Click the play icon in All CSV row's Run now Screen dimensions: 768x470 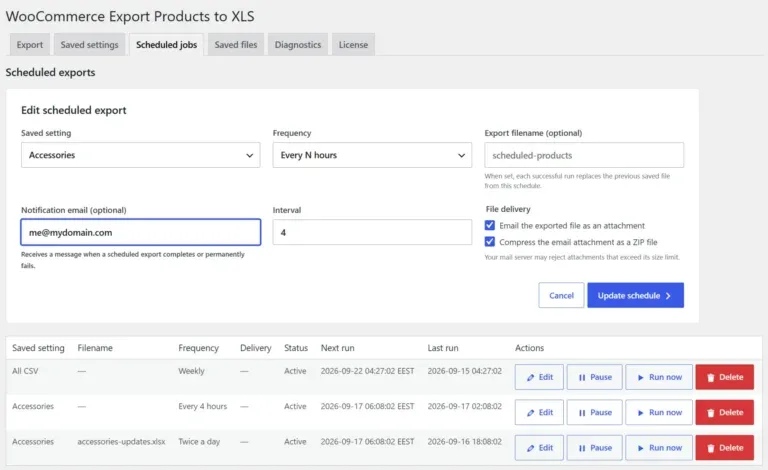pyautogui.click(x=641, y=377)
